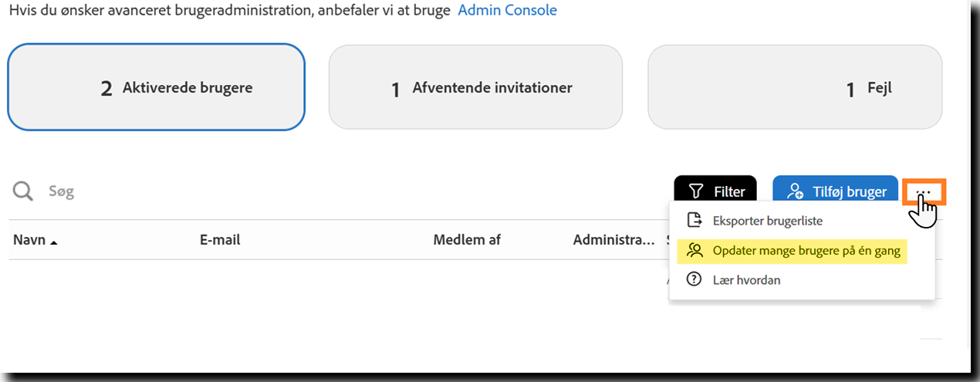
Task: Toggle the three-dots more options menu
Action: pyautogui.click(x=924, y=191)
